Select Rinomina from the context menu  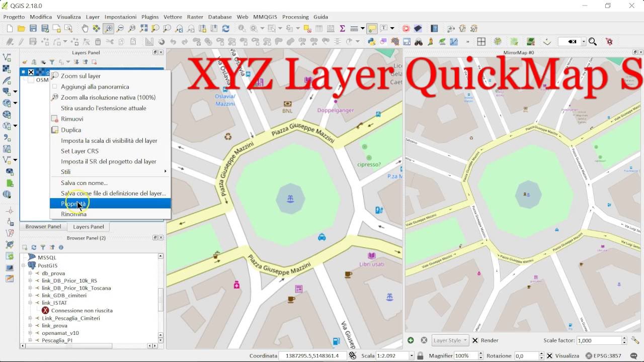(111, 214)
